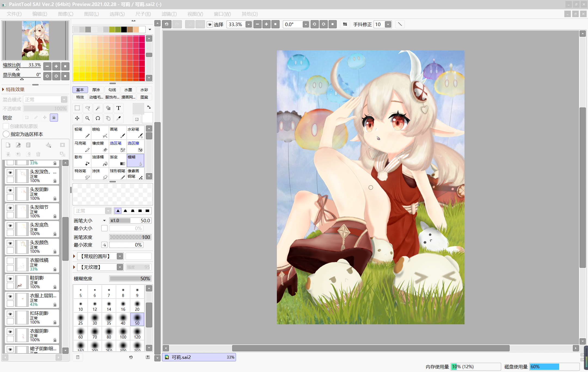This screenshot has height=372, width=588.
Task: Open the 【常规的圆形】 brush shape dropdown
Action: [x=120, y=256]
